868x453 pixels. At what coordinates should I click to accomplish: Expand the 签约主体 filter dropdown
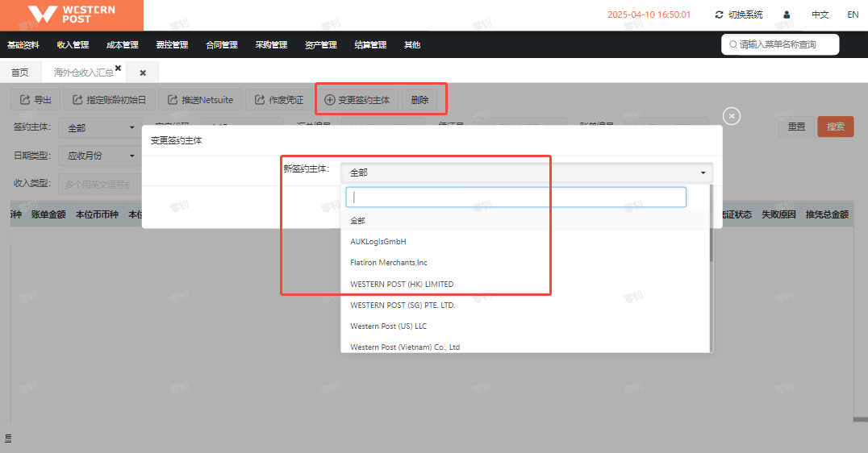[100, 128]
